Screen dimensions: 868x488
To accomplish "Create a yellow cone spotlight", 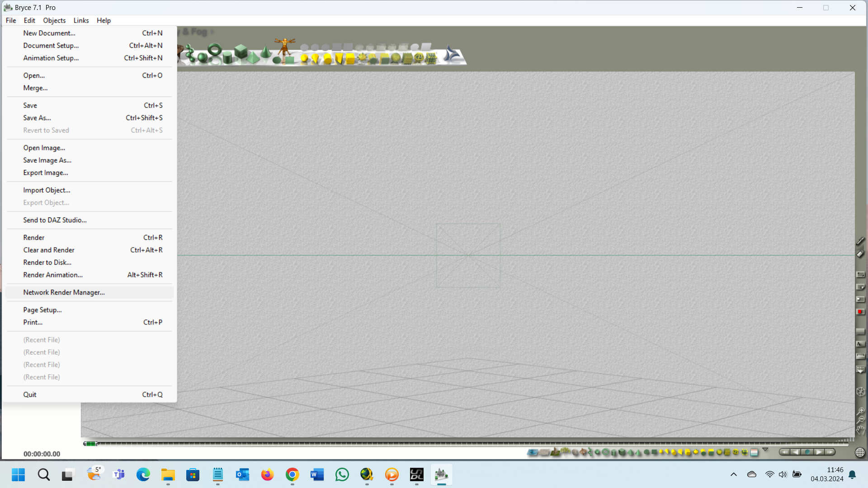I will tap(315, 58).
